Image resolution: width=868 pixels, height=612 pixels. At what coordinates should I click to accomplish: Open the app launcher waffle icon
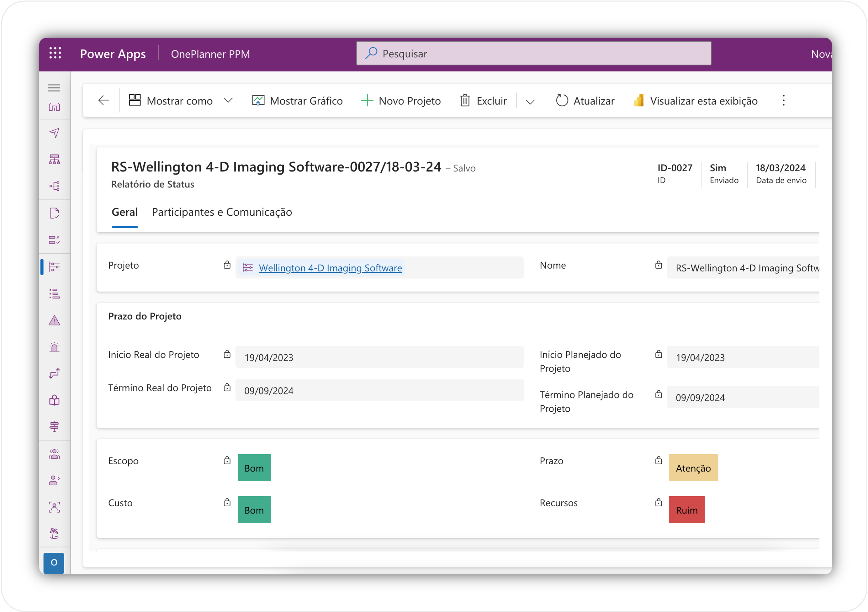pos(55,53)
